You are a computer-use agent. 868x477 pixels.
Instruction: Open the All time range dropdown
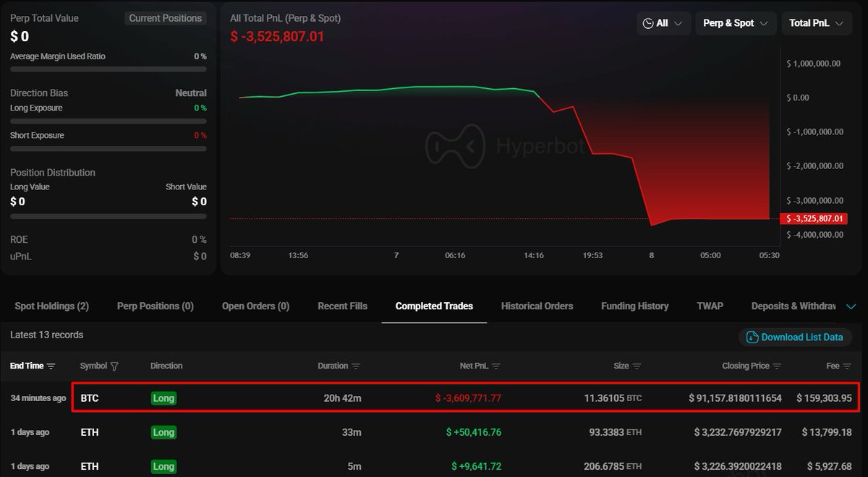[x=663, y=23]
